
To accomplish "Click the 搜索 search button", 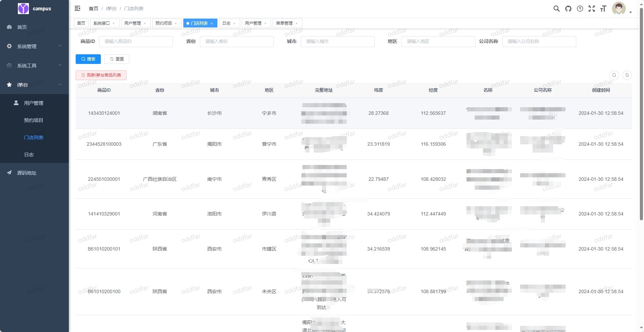I will click(x=88, y=59).
